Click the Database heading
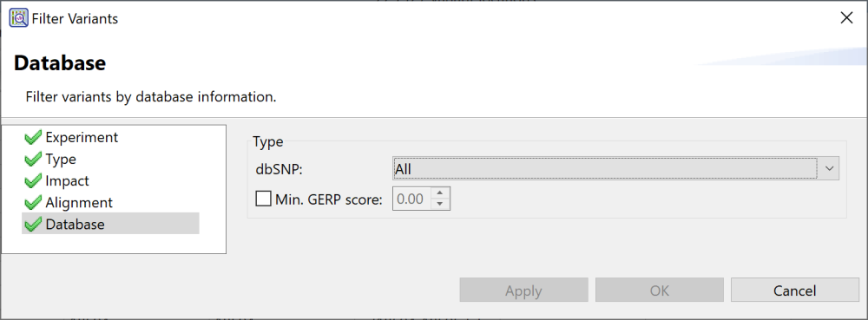Screen dimensions: 868x320 tap(60, 63)
